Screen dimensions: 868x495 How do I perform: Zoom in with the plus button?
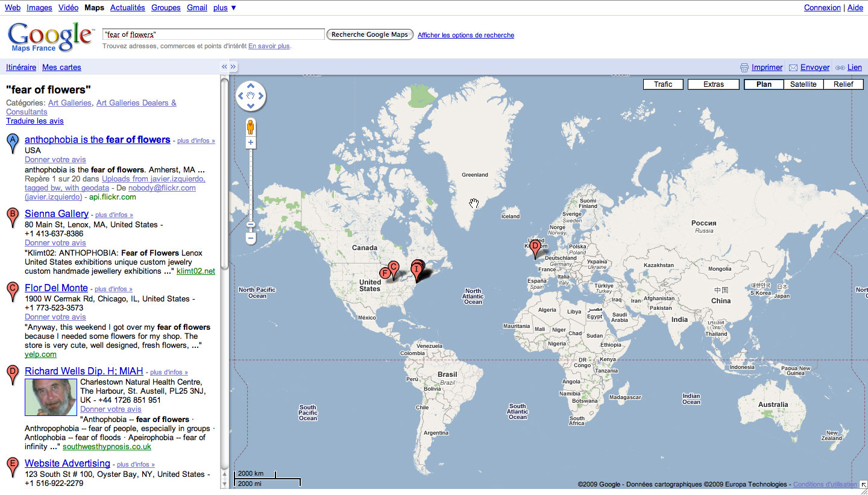pos(251,143)
